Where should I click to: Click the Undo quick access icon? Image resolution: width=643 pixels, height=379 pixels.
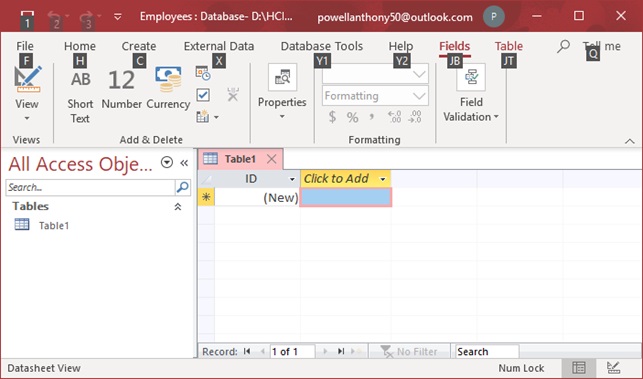pyautogui.click(x=54, y=18)
